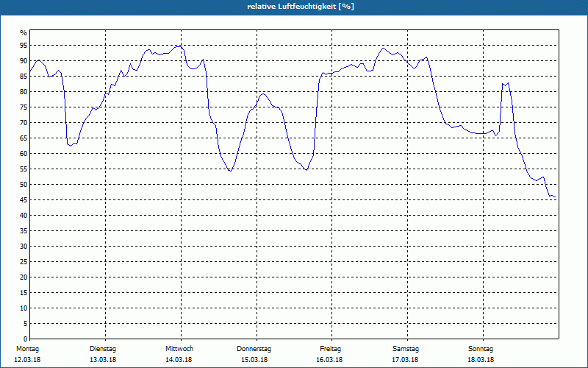Click the y-axis value '40'
Screen dimensions: 588x368
pos(24,215)
